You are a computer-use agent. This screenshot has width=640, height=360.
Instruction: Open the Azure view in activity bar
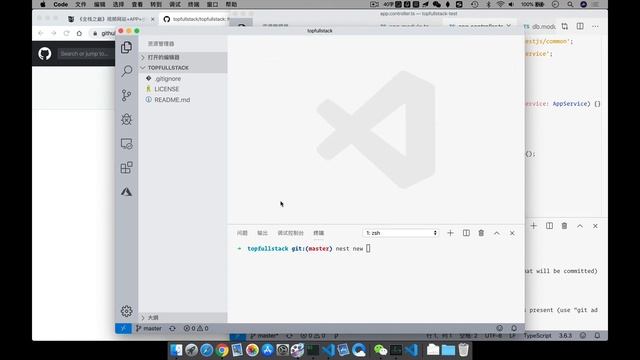coord(127,191)
